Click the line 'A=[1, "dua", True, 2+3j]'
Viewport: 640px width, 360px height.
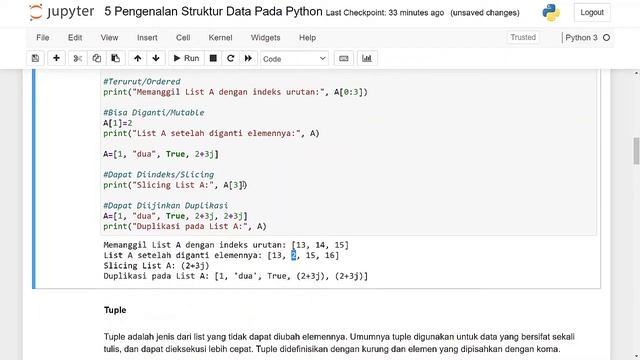[161, 154]
